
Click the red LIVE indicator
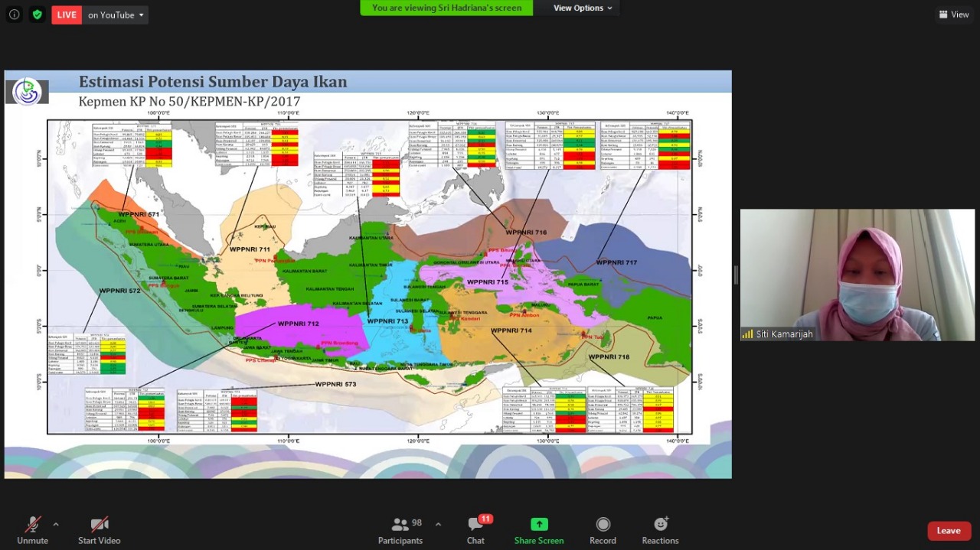67,15
